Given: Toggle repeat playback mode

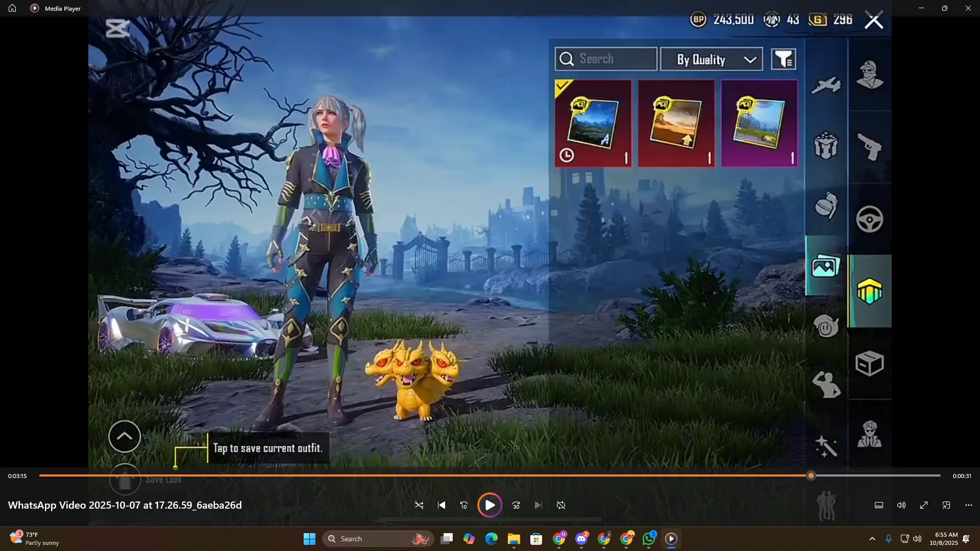Looking at the screenshot, I should (x=561, y=505).
